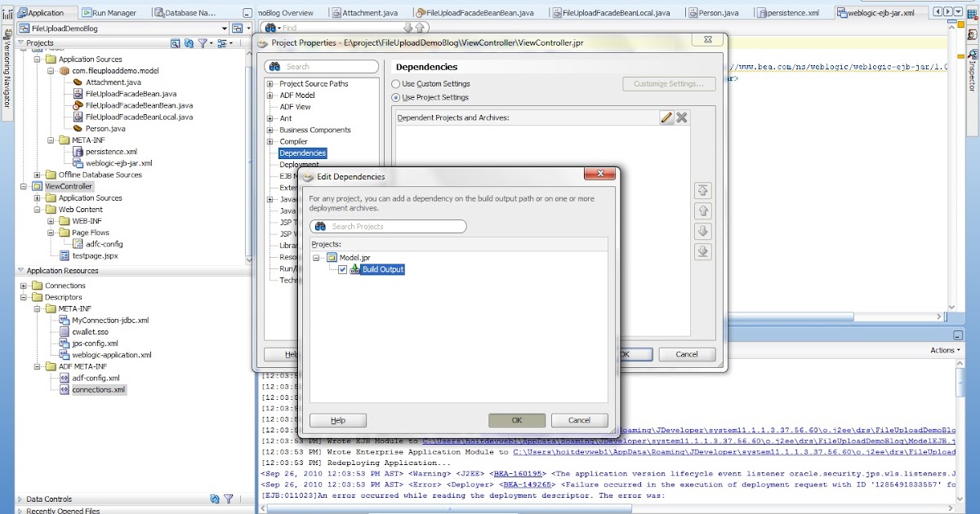Expand the Offline Database Sources tree node
The width and height of the screenshot is (980, 514).
38,175
